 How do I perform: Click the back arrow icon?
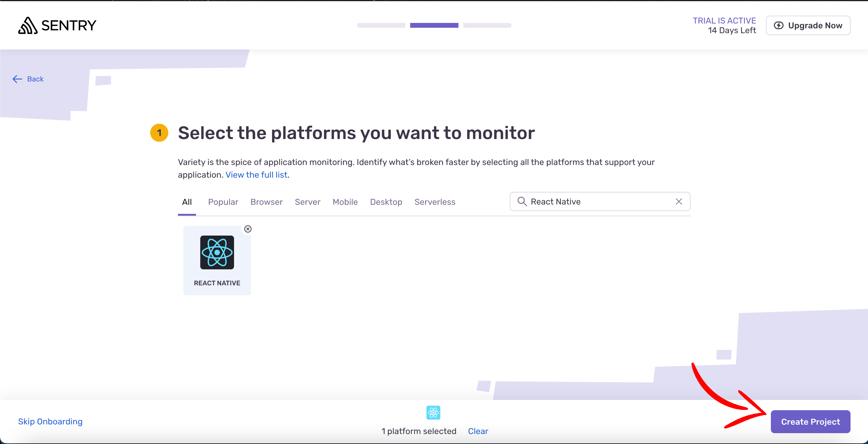click(17, 79)
